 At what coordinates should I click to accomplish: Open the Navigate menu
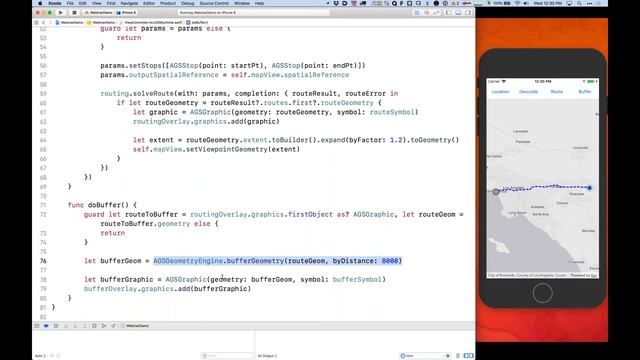tap(129, 3)
